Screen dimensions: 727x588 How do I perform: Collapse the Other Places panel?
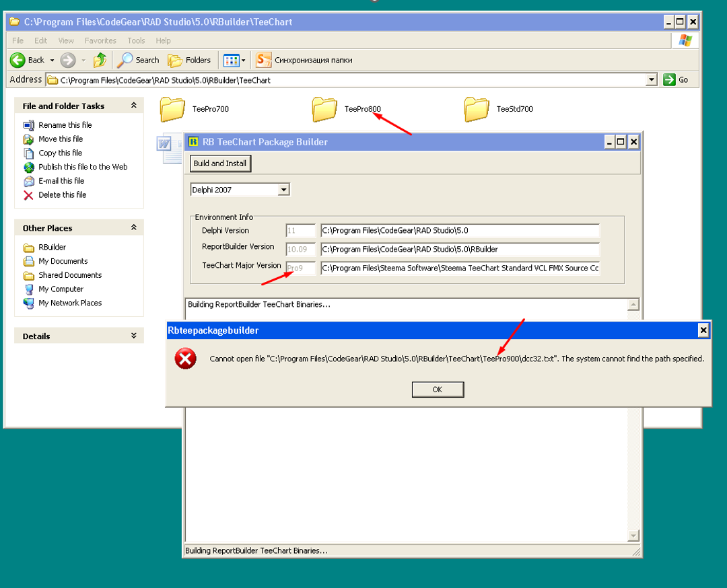[133, 227]
